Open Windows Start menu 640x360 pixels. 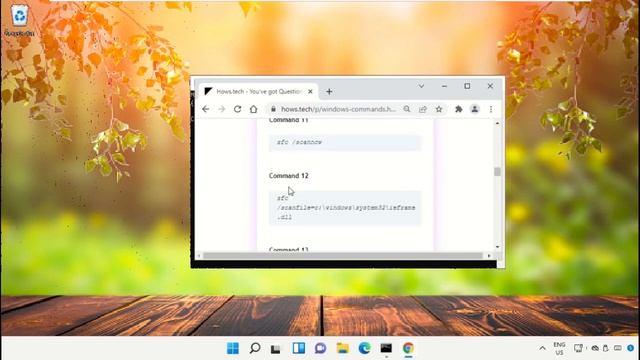(233, 348)
